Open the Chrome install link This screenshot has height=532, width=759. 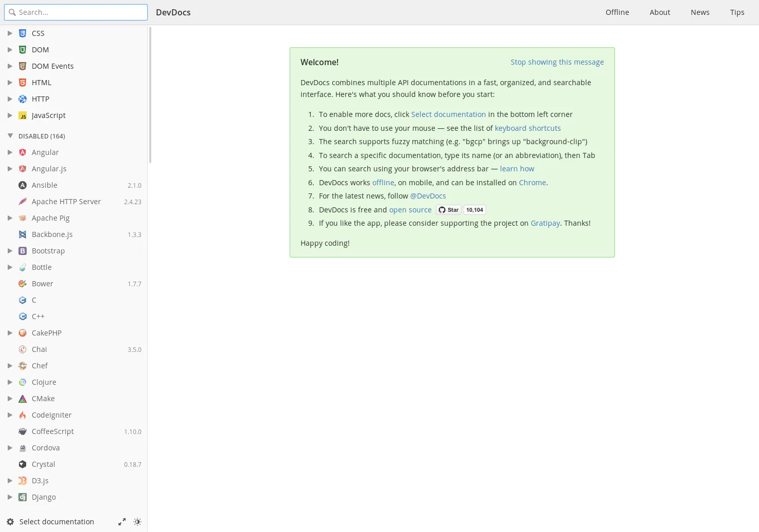point(532,183)
